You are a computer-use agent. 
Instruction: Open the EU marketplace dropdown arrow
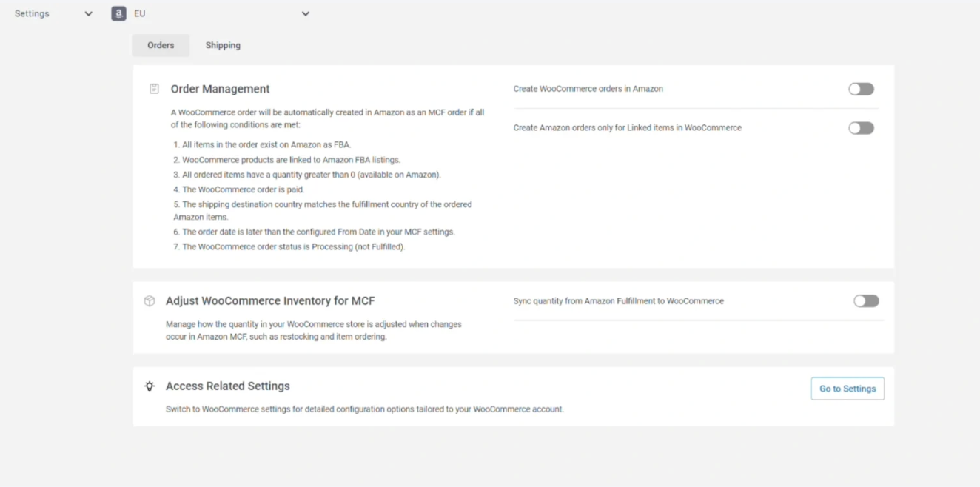coord(305,13)
